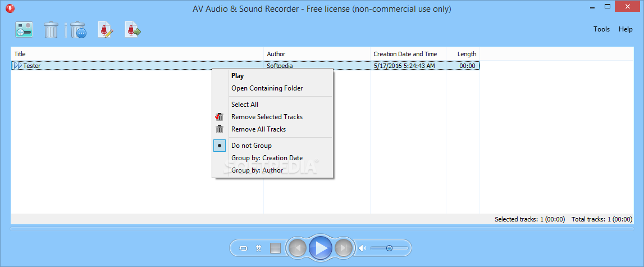The width and height of the screenshot is (644, 267).
Task: Click the 5/17/2016 5:24:43 AM date cell
Action: 404,65
